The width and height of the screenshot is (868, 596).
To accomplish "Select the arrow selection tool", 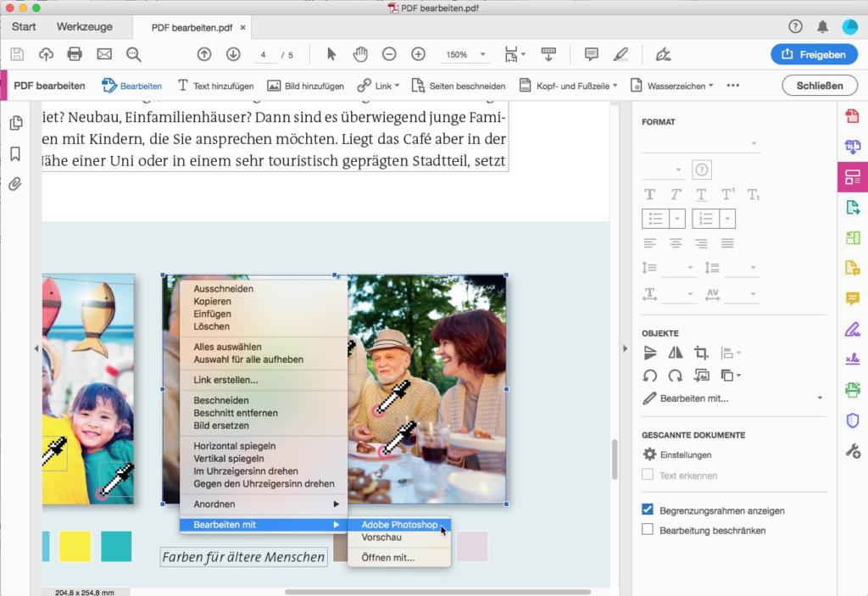I will tap(331, 54).
